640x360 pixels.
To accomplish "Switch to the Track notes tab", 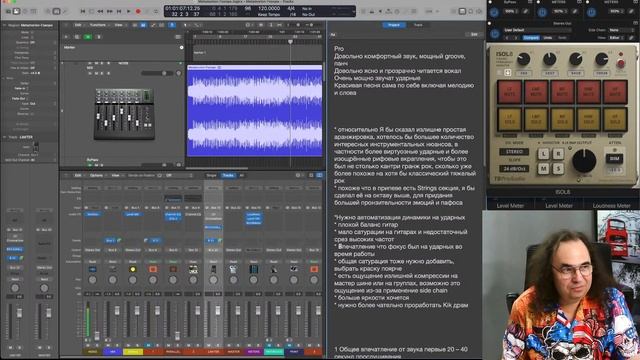I will pyautogui.click(x=418, y=25).
